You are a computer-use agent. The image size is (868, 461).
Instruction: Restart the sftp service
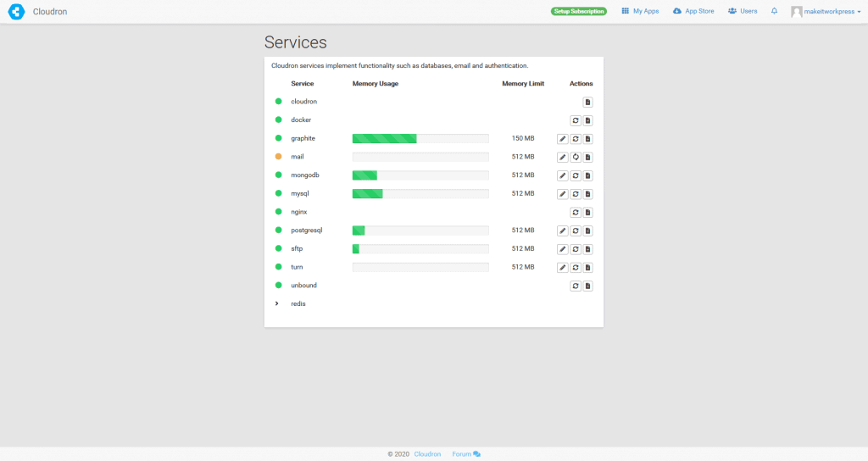tap(576, 249)
